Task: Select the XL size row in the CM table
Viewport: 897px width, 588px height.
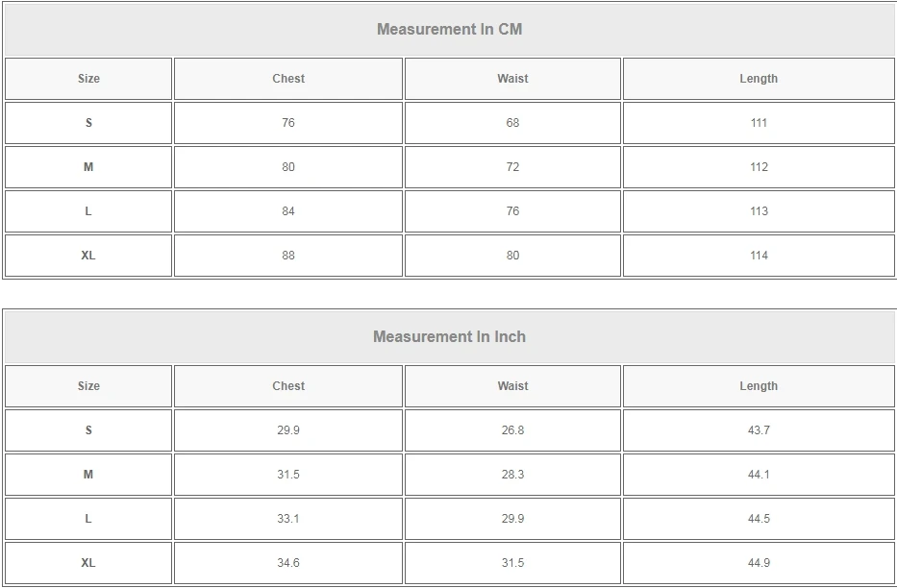Action: click(x=449, y=256)
